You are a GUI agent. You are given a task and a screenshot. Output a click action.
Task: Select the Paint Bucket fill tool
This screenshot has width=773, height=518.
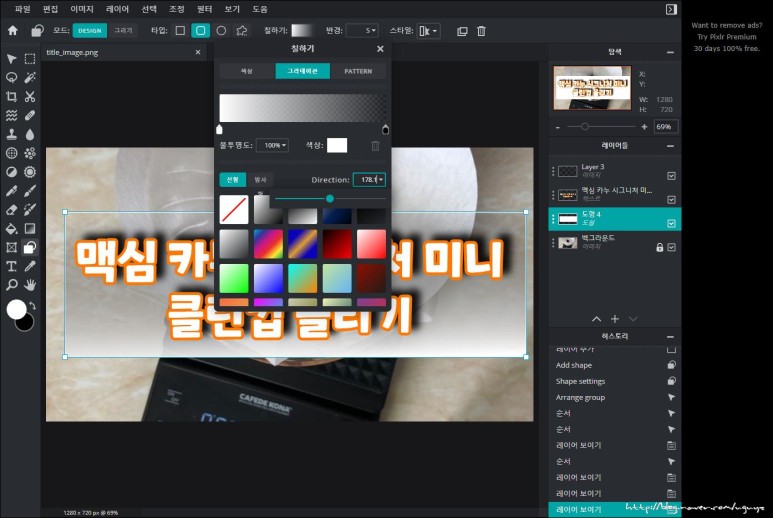[11, 228]
